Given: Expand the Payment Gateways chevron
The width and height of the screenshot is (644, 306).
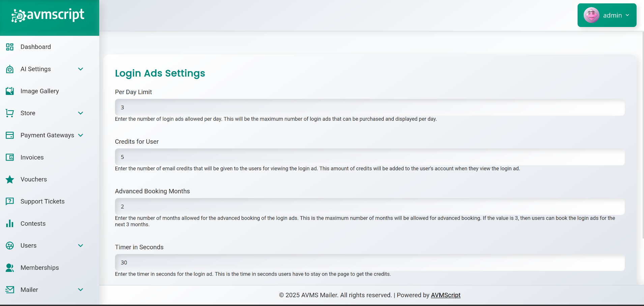Looking at the screenshot, I should pyautogui.click(x=81, y=135).
